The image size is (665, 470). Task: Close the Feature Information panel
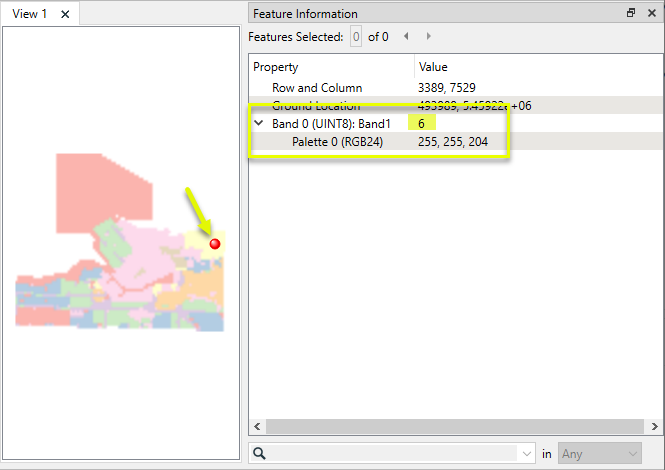click(650, 14)
